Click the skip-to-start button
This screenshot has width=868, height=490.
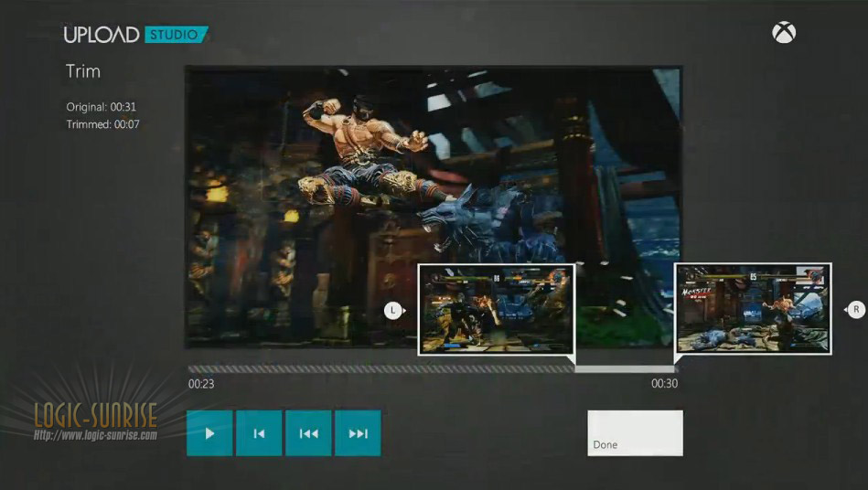coord(259,433)
